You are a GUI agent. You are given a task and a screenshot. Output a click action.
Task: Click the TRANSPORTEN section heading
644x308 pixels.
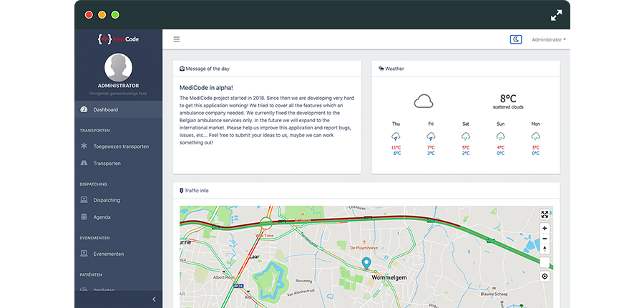(x=95, y=131)
